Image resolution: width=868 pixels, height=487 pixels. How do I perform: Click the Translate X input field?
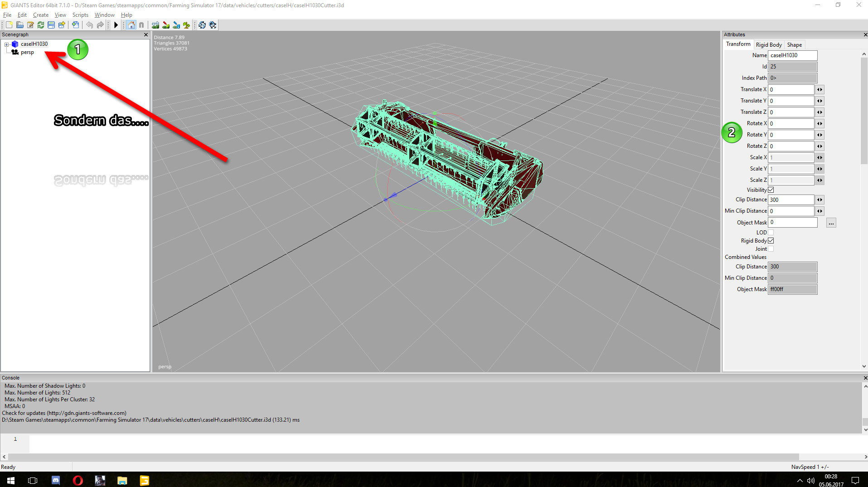[791, 89]
